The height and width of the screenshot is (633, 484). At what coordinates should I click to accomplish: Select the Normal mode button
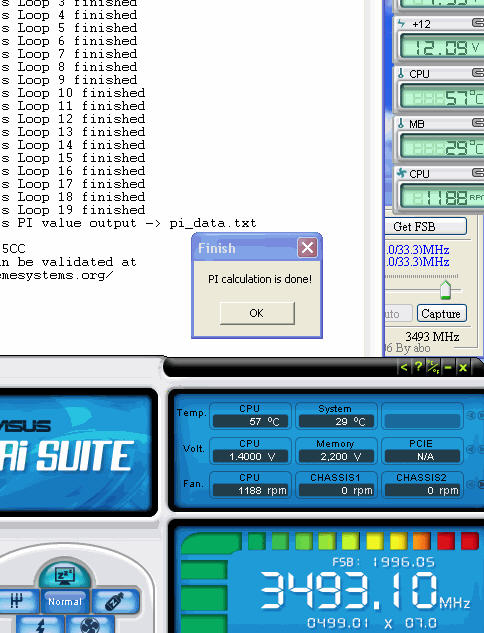[65, 602]
